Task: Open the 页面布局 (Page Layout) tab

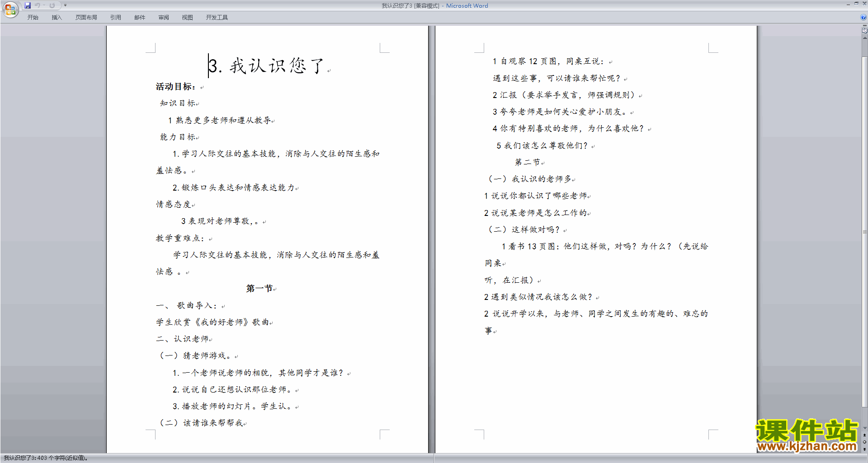Action: (x=86, y=17)
